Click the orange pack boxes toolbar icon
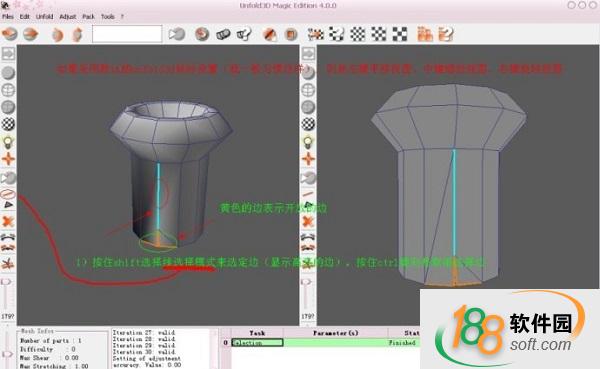Screen dimensions: 600x369 tap(425, 34)
